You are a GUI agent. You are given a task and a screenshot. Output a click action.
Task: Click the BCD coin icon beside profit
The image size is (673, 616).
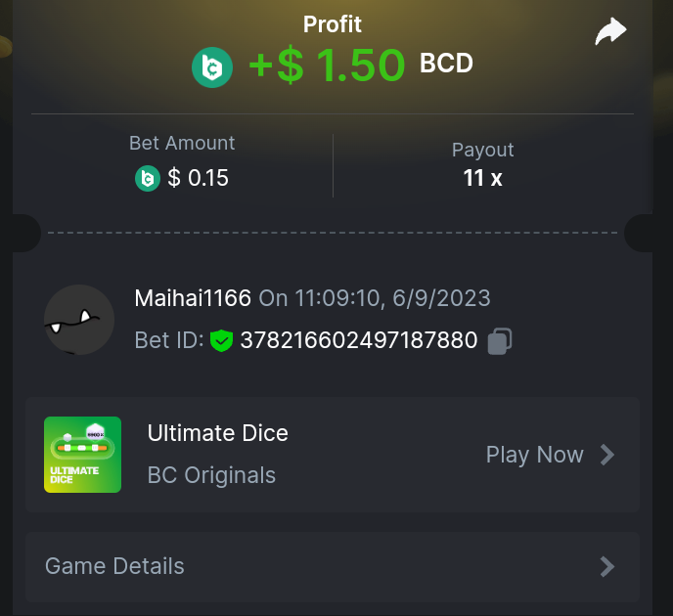click(x=211, y=66)
